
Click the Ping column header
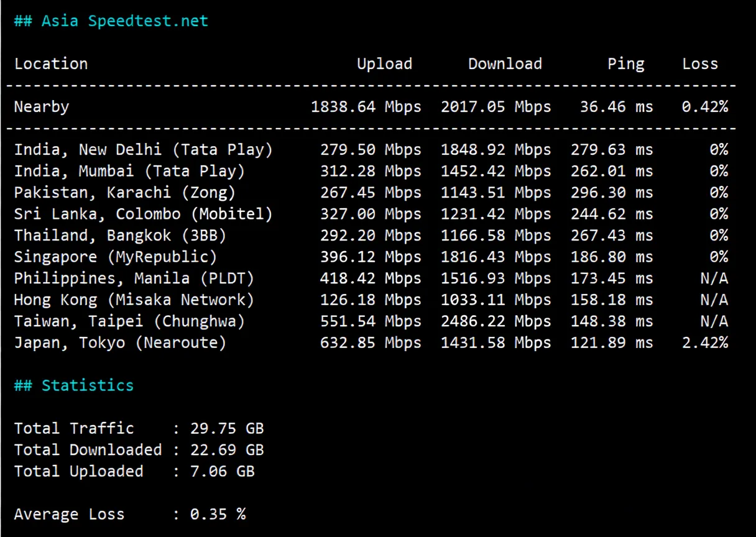tap(625, 63)
